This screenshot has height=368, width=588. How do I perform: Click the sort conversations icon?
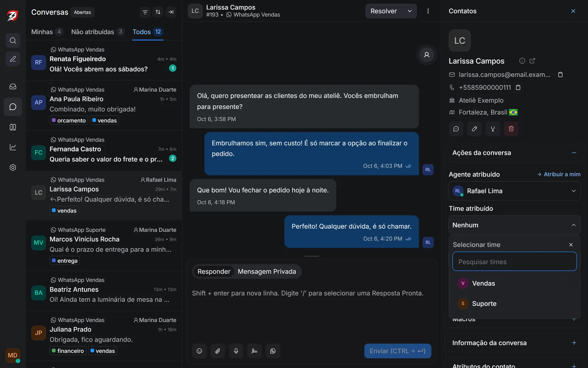[x=158, y=12]
